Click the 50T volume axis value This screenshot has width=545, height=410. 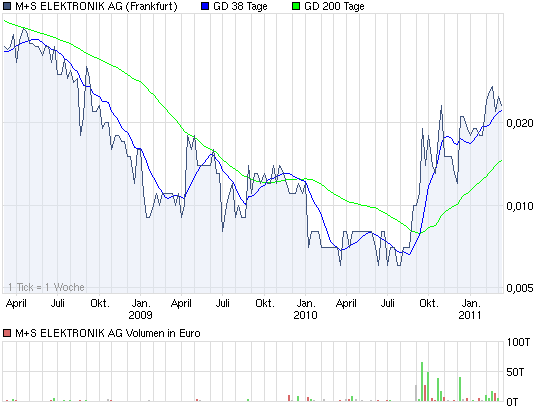(x=515, y=372)
